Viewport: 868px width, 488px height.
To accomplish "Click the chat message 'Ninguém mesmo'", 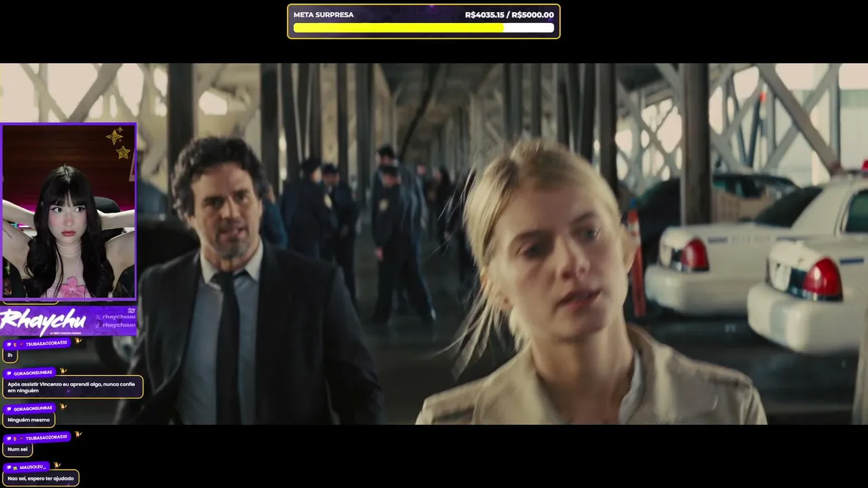I will [28, 420].
